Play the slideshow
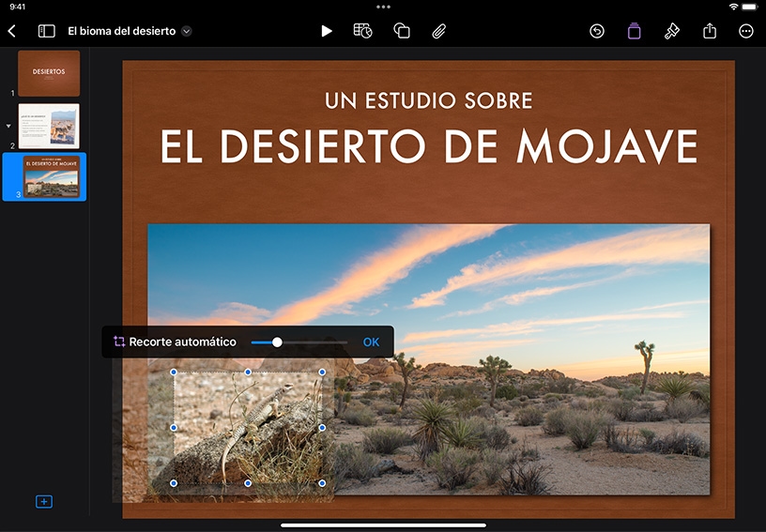766x532 pixels. (x=327, y=31)
